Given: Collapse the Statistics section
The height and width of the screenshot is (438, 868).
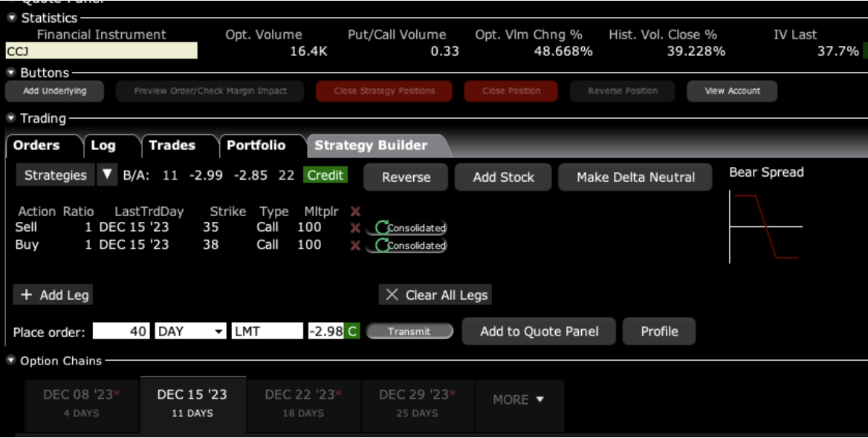Looking at the screenshot, I should [11, 18].
